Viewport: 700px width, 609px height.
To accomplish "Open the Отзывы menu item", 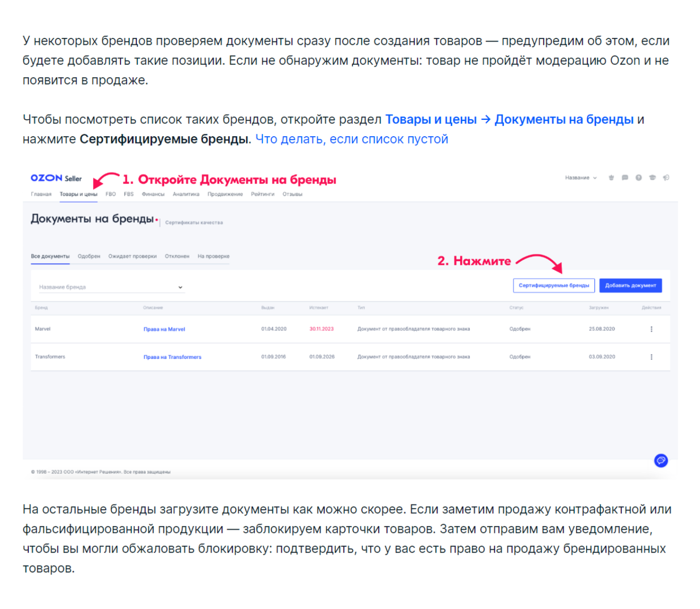I will 292,194.
